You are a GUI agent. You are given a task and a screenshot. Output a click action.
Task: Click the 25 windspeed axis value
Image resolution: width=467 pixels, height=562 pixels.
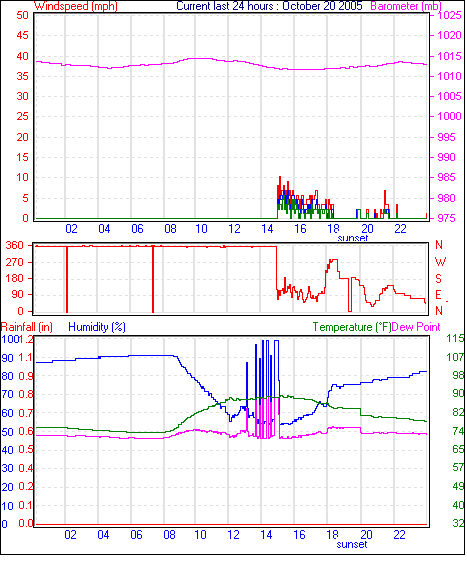[x=22, y=116]
